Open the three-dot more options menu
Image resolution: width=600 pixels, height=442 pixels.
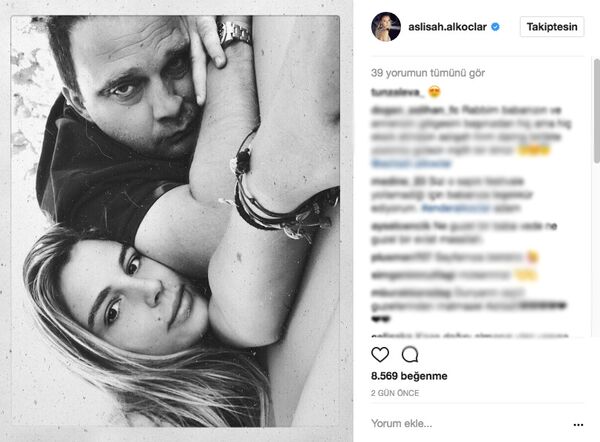click(x=578, y=425)
